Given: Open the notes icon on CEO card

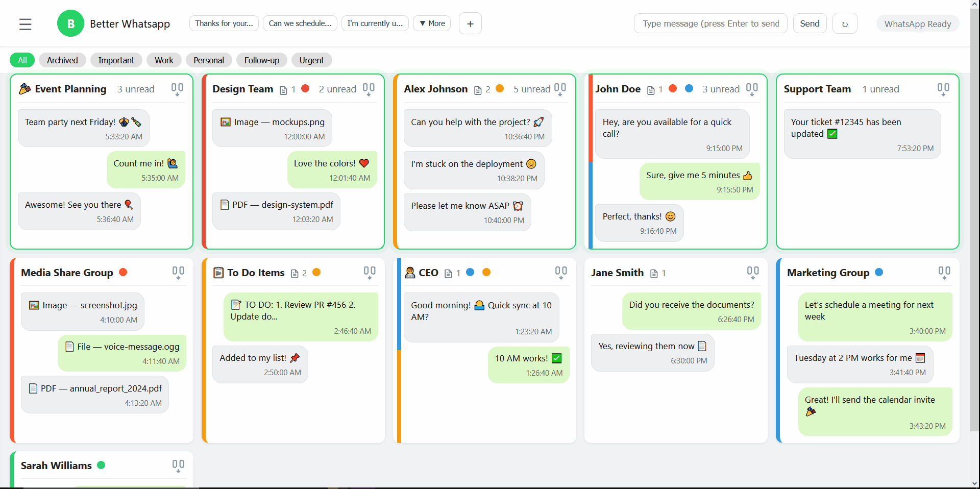Looking at the screenshot, I should click(x=448, y=274).
